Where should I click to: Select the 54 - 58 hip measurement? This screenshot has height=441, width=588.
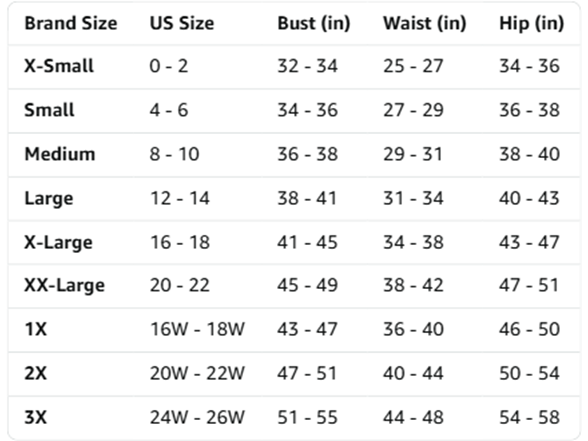[529, 417]
